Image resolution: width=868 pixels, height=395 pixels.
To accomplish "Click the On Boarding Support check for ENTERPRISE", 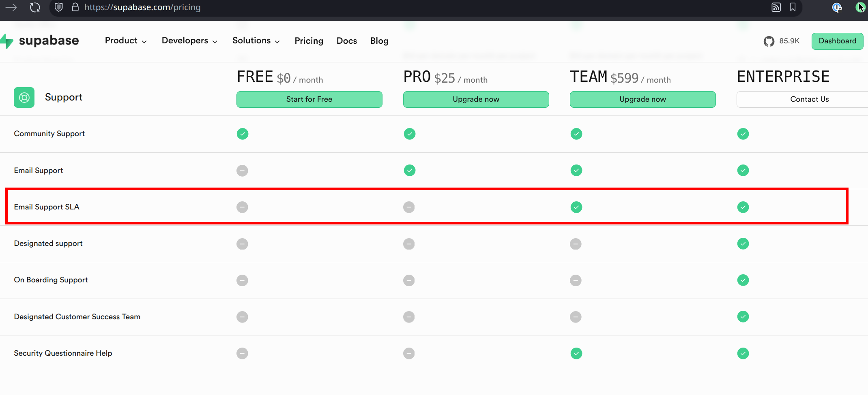I will [743, 280].
